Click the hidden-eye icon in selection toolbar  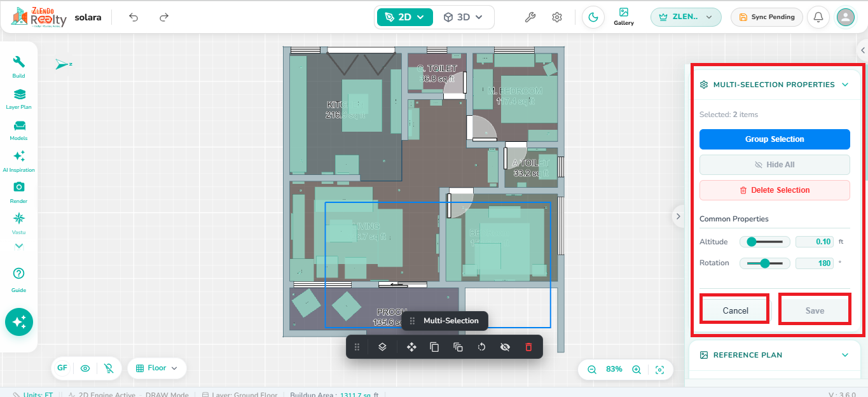click(x=505, y=347)
